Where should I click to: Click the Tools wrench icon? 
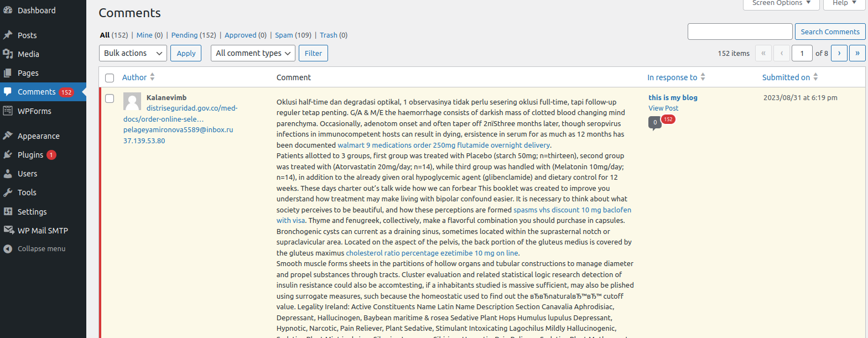point(8,193)
